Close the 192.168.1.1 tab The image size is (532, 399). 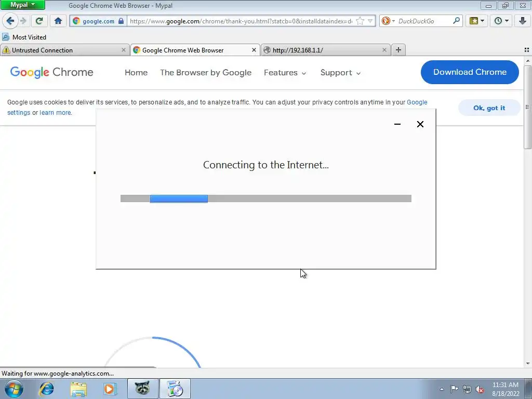click(384, 50)
